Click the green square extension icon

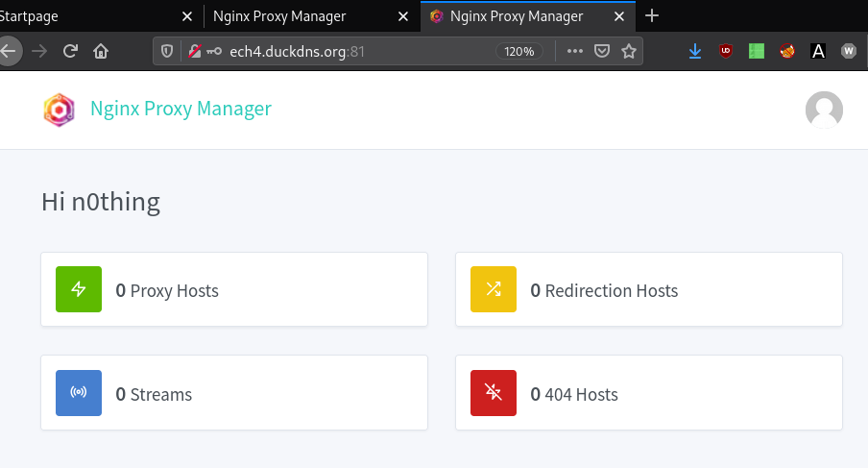[757, 52]
